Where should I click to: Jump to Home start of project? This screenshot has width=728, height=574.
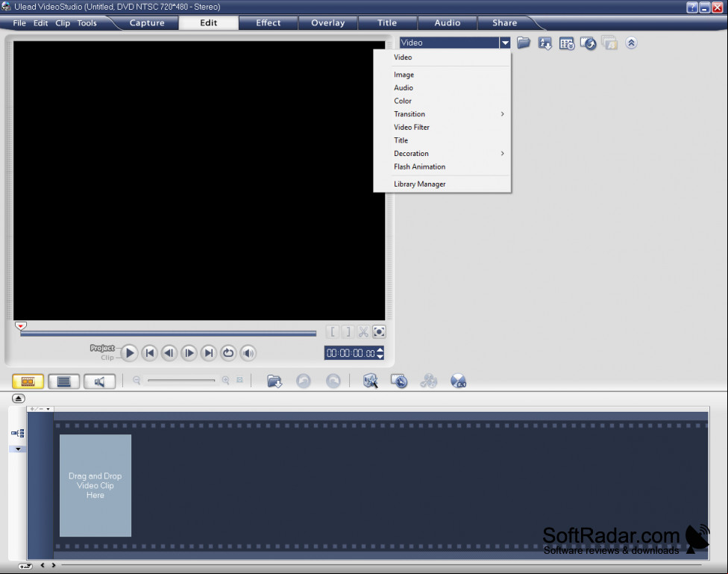pos(149,353)
